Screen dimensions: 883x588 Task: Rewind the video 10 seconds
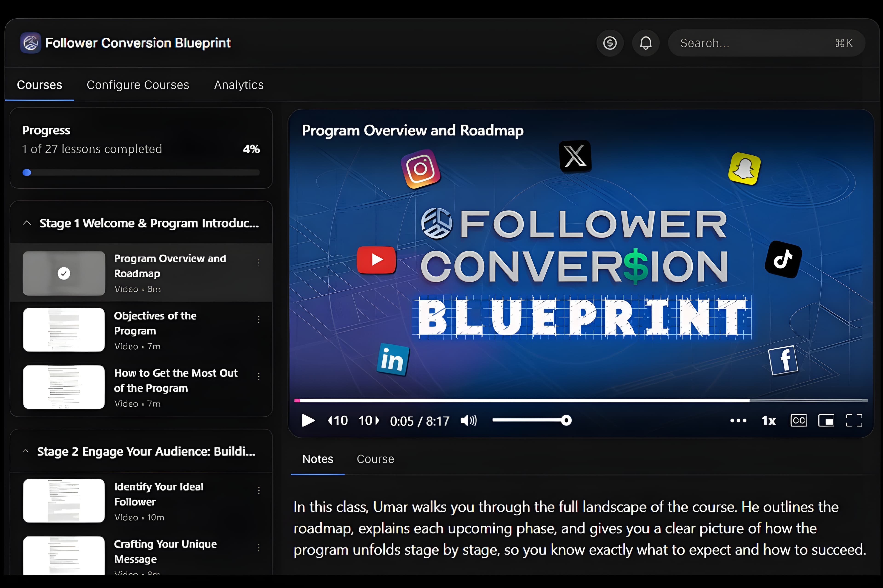click(x=338, y=420)
